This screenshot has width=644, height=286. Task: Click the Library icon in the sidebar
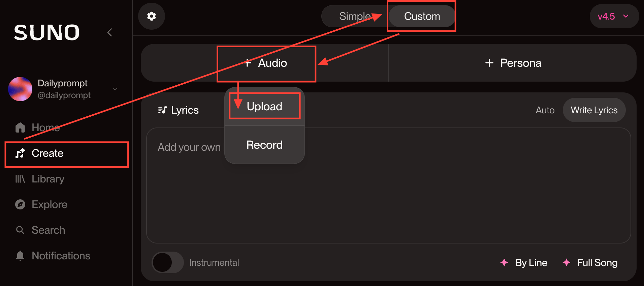coord(20,179)
